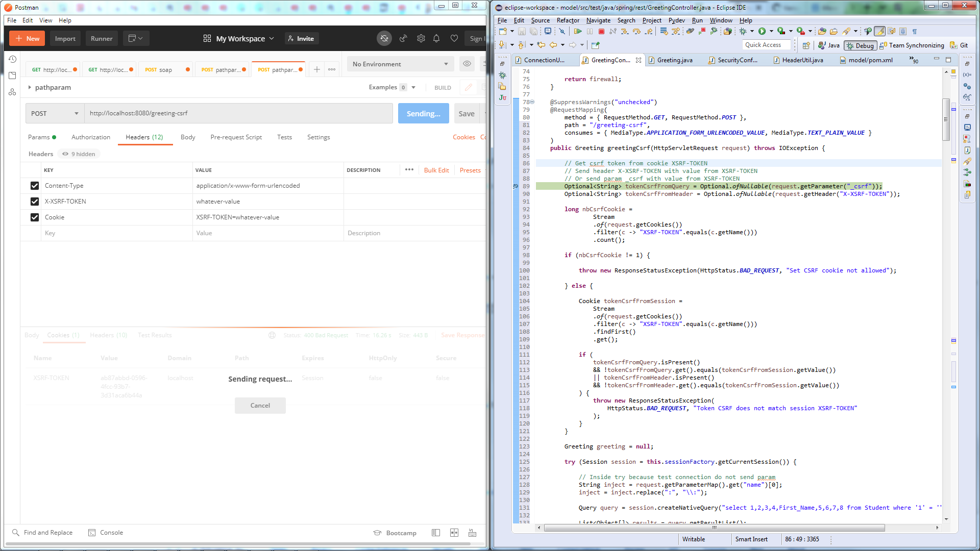Open Postman notifications bell
The width and height of the screenshot is (980, 551).
pyautogui.click(x=436, y=38)
